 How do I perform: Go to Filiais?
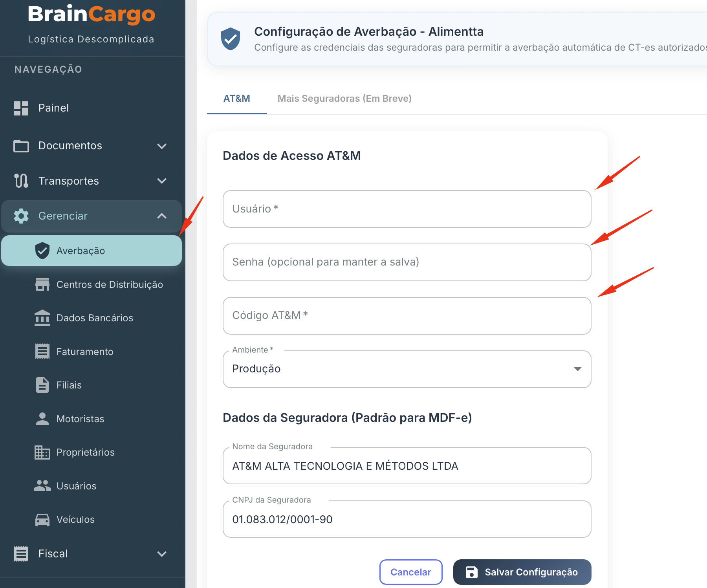(x=92, y=385)
